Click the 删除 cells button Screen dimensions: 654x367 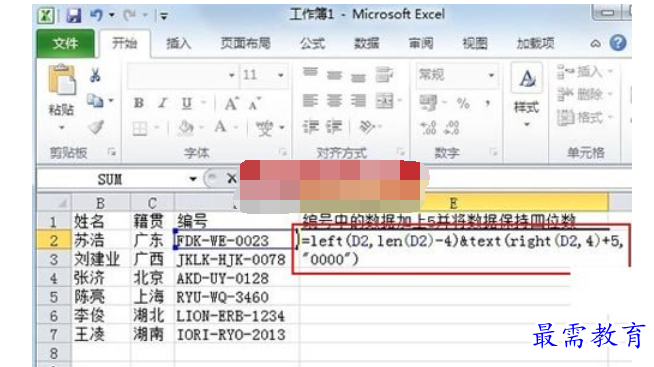pos(584,94)
